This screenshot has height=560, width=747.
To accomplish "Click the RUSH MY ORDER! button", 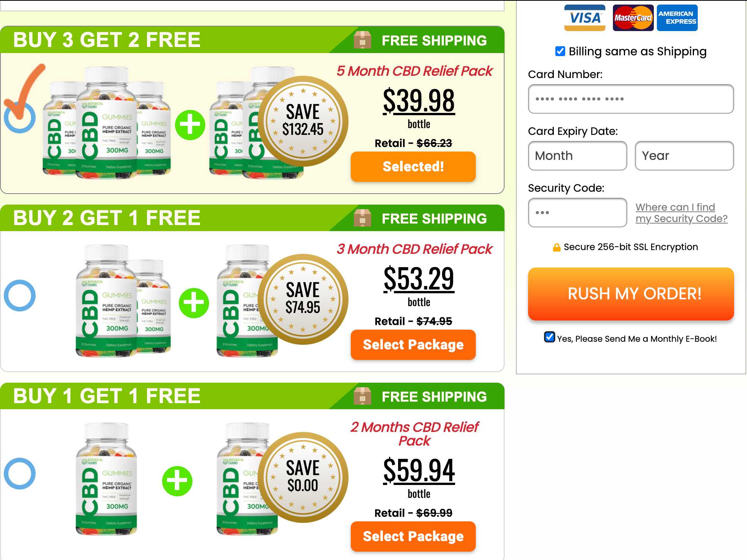I will tap(631, 294).
